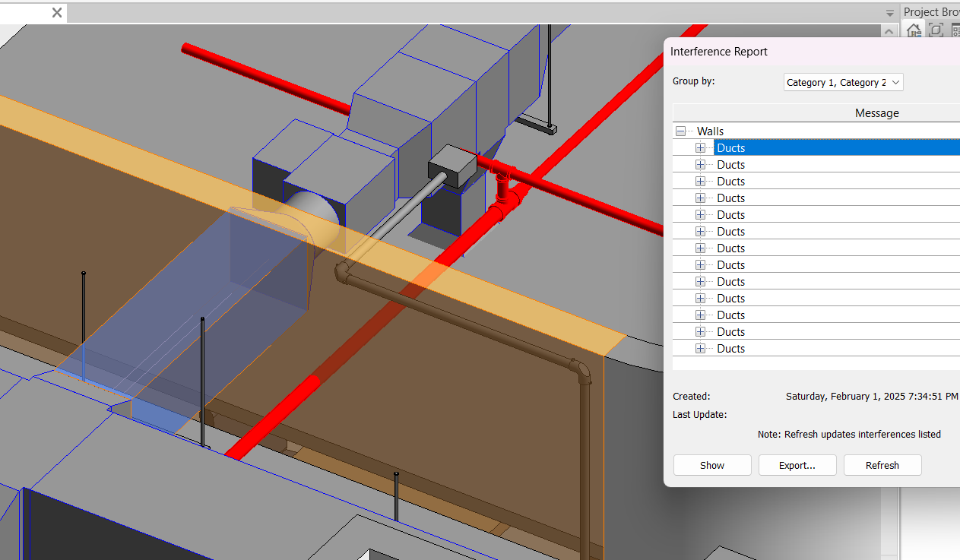Click the Interference Report title bar
Viewport: 960px width, 560px height.
pos(812,52)
